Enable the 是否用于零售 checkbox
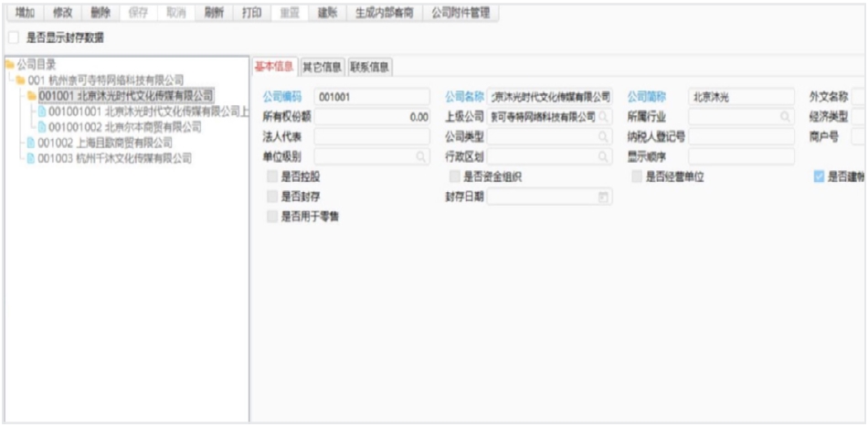The height and width of the screenshot is (427, 868). (x=271, y=217)
